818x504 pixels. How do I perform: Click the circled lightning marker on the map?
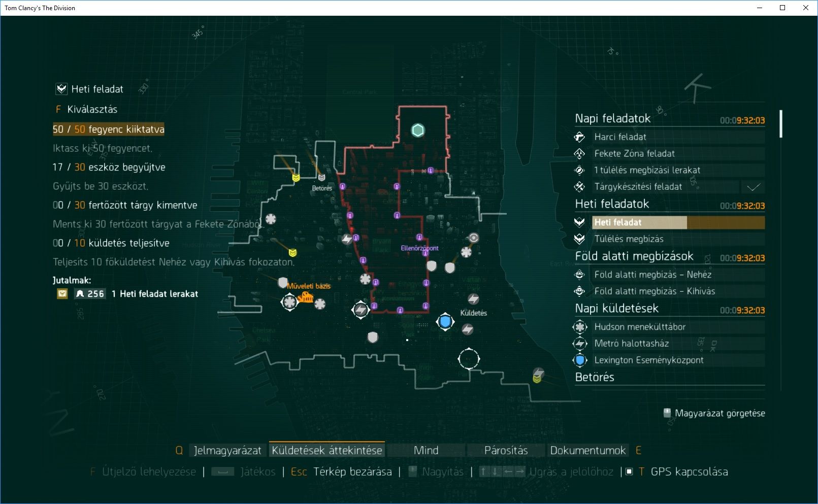pyautogui.click(x=360, y=310)
